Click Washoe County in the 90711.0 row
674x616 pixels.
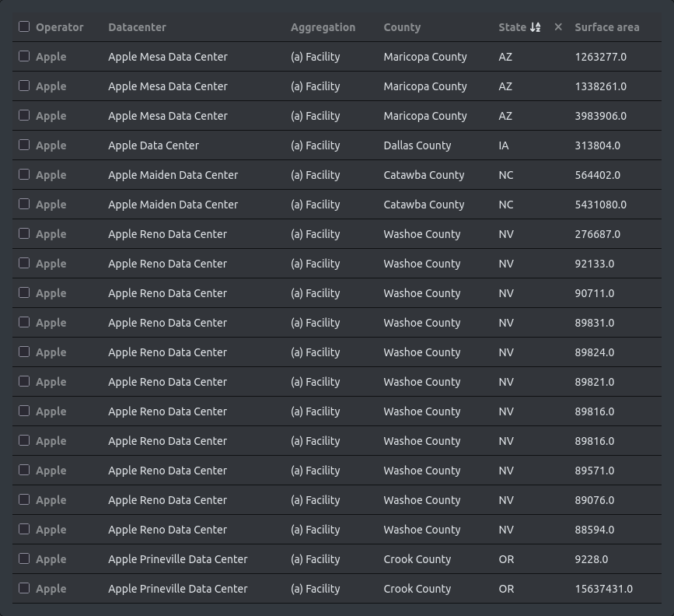click(x=421, y=293)
